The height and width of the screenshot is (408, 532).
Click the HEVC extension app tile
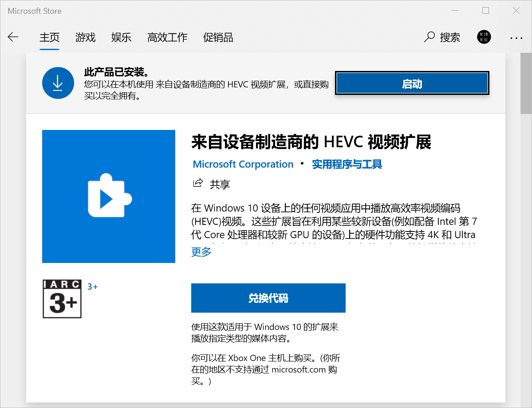coord(109,196)
